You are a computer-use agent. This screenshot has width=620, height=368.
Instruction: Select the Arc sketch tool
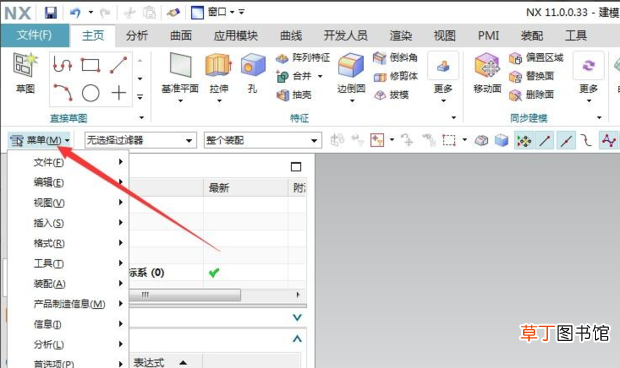click(62, 93)
